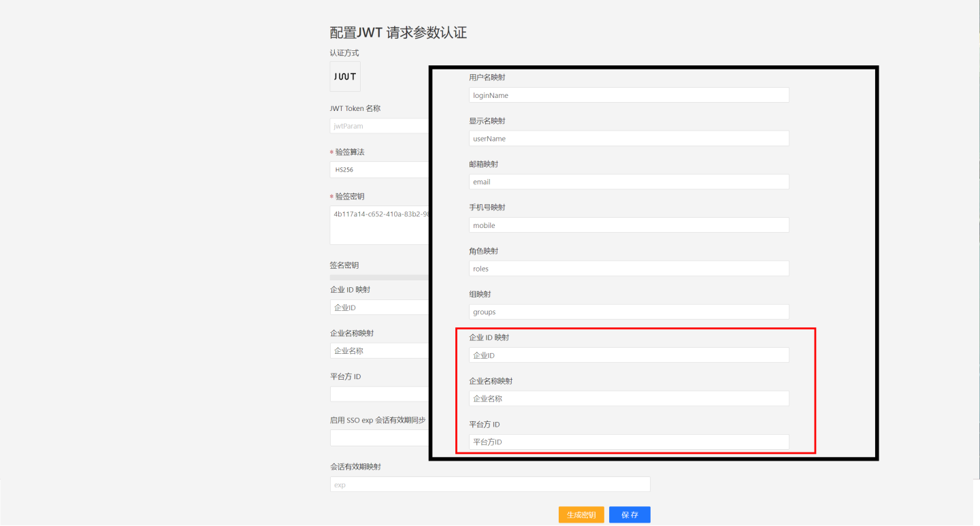The width and height of the screenshot is (980, 526).
Task: Open the 验签算法 HS256 dropdown
Action: point(379,169)
